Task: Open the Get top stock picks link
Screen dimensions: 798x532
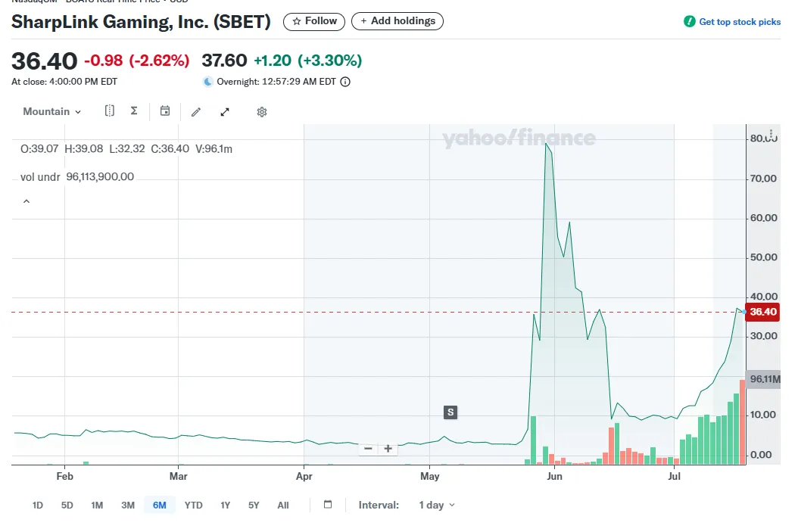Action: 732,22
